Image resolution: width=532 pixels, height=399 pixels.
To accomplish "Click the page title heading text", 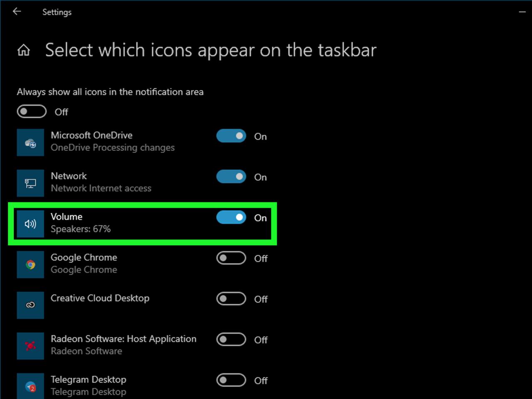I will click(210, 50).
